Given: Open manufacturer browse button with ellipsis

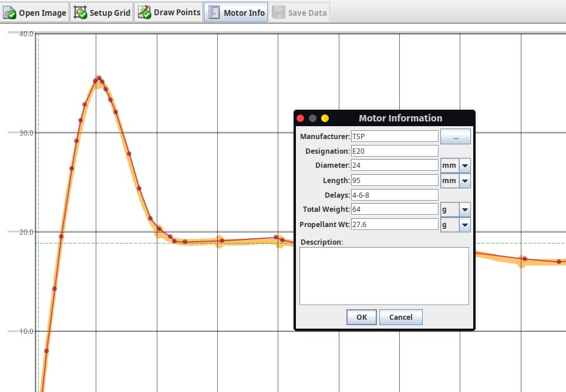Looking at the screenshot, I should coord(456,137).
